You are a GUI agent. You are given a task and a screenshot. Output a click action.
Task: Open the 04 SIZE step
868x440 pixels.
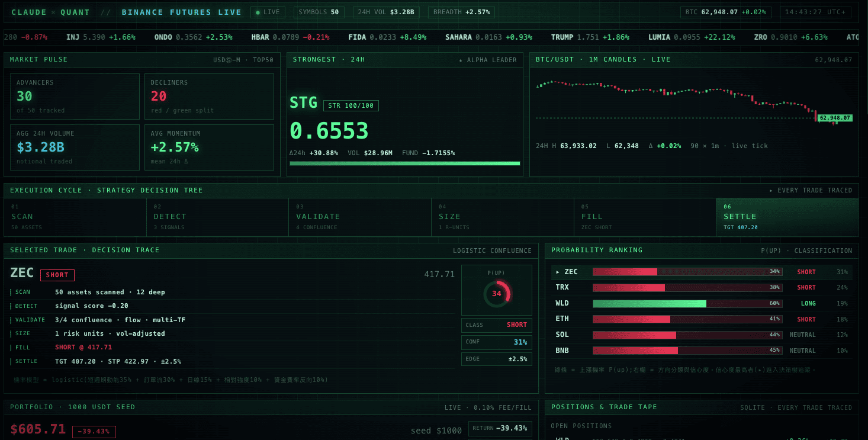tap(503, 217)
